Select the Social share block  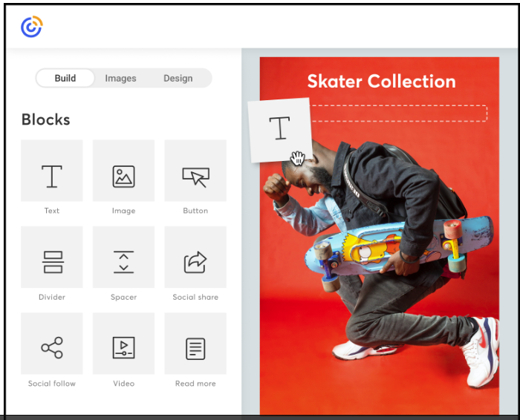195,257
